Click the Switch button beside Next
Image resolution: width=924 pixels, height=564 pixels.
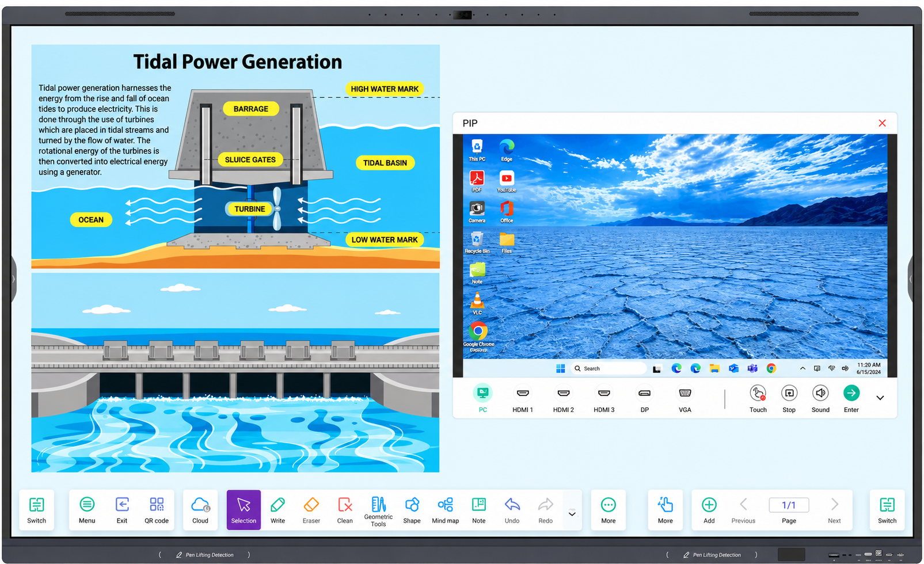click(887, 510)
